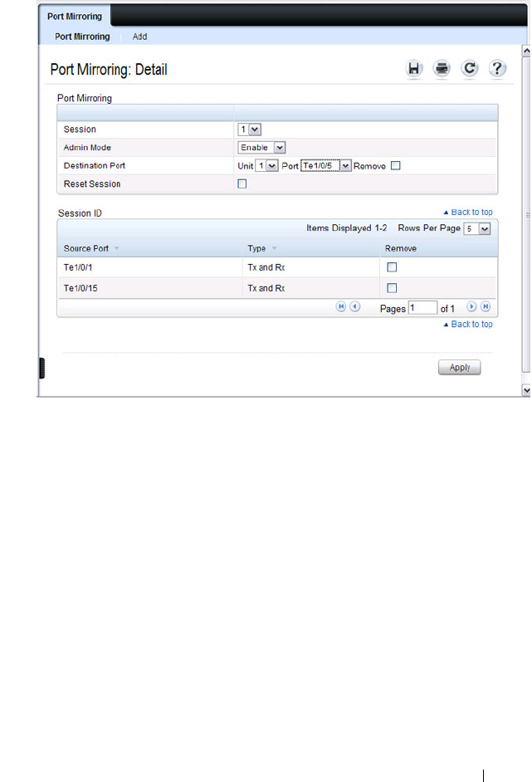This screenshot has width=532, height=782.
Task: Go to next page icon
Action: point(471,306)
